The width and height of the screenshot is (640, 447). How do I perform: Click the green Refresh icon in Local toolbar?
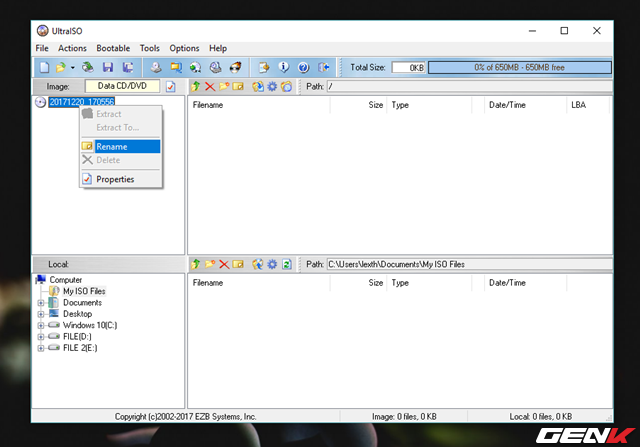coord(287,265)
